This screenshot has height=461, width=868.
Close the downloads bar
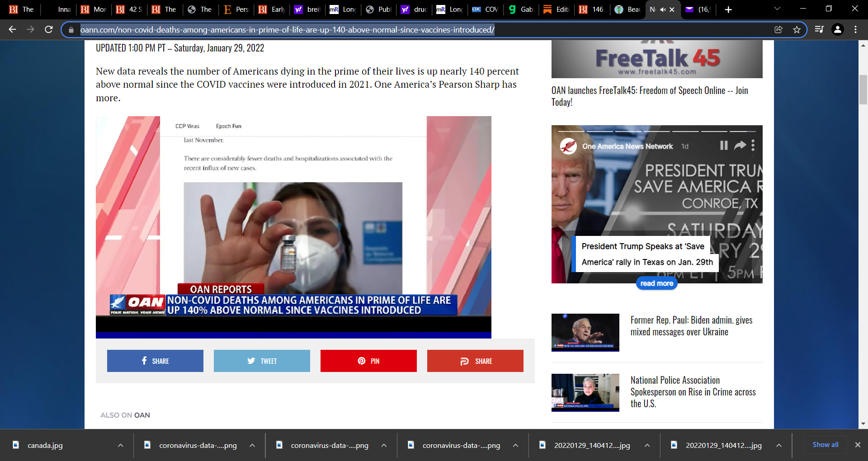pyautogui.click(x=857, y=445)
